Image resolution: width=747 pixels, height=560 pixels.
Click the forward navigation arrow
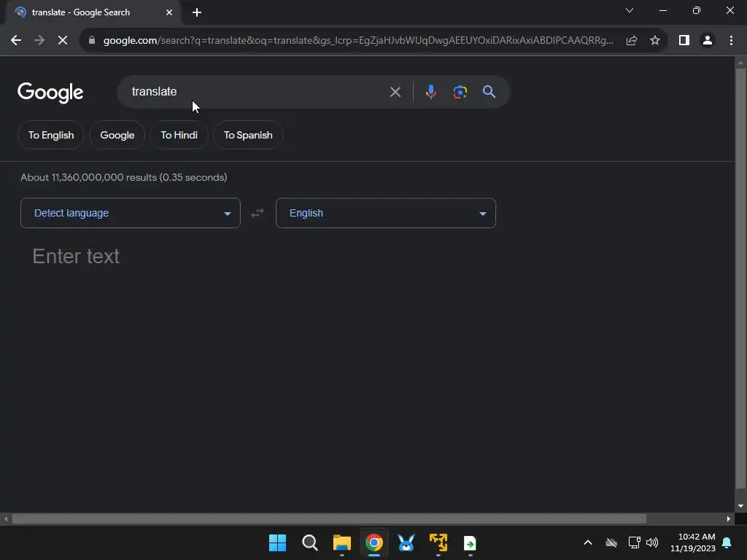[39, 41]
